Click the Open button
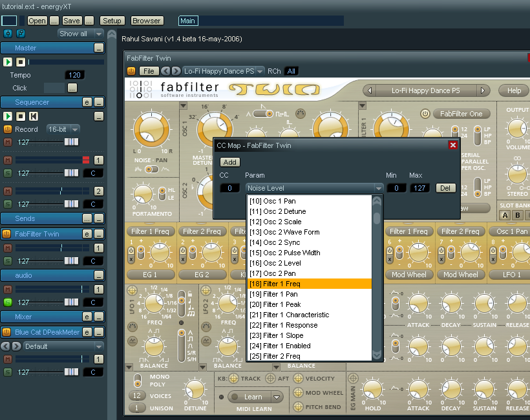 click(37, 21)
